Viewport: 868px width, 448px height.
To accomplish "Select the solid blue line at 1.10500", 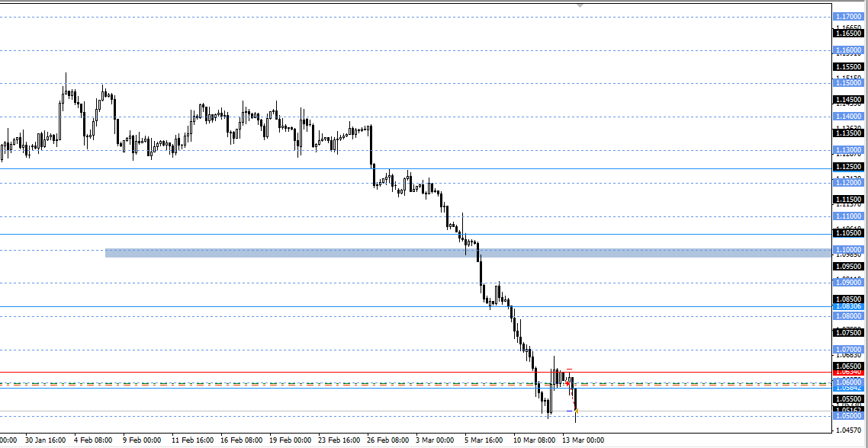I will [x=416, y=235].
